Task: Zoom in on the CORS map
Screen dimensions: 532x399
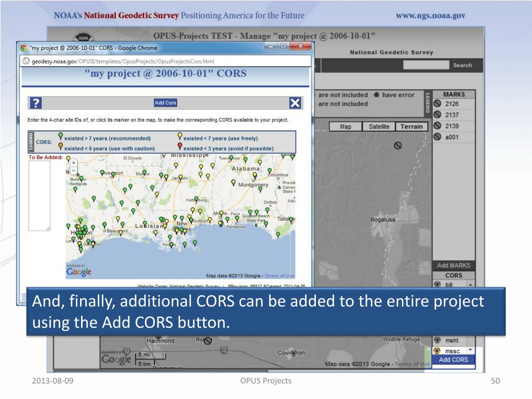Action: [74, 163]
